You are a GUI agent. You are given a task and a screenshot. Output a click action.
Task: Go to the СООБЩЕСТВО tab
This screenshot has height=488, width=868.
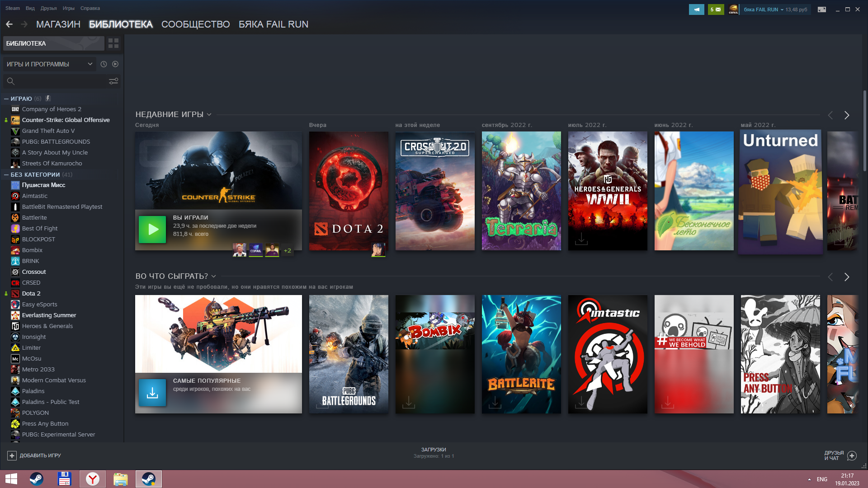[x=196, y=24]
